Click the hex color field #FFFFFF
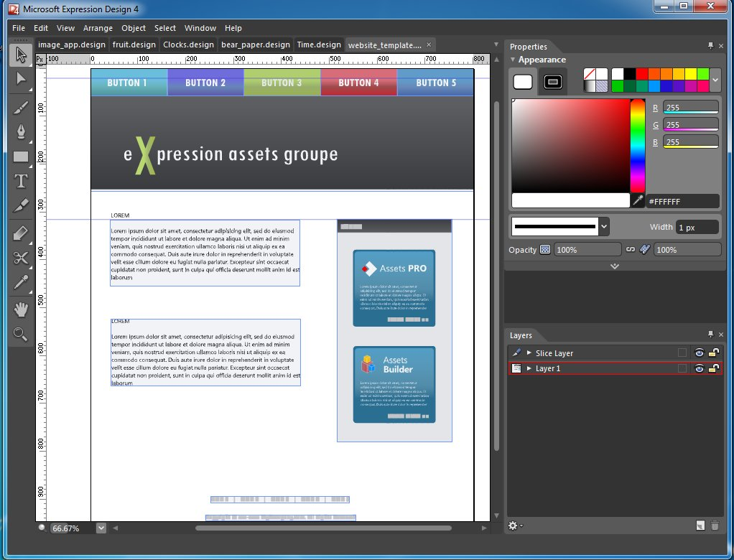The height and width of the screenshot is (560, 734). point(682,202)
